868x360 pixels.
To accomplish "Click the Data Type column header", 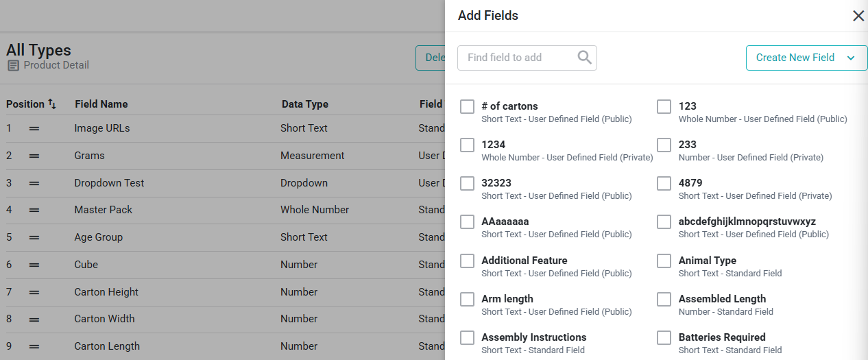I will tap(305, 104).
